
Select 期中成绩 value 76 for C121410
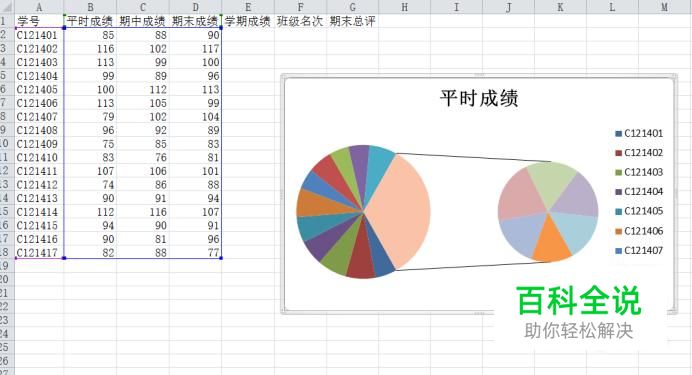pos(143,158)
